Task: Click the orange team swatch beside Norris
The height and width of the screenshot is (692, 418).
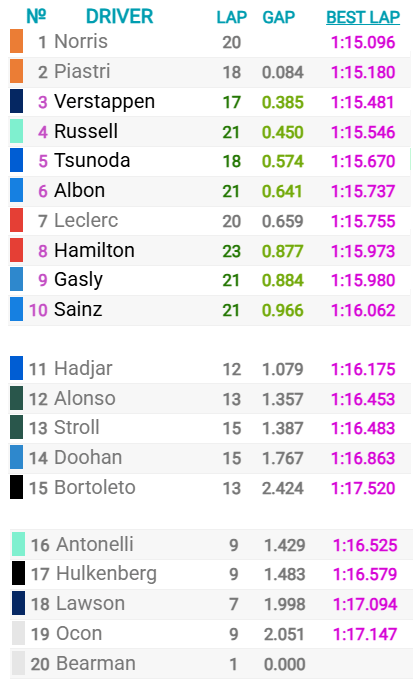Action: (16, 41)
